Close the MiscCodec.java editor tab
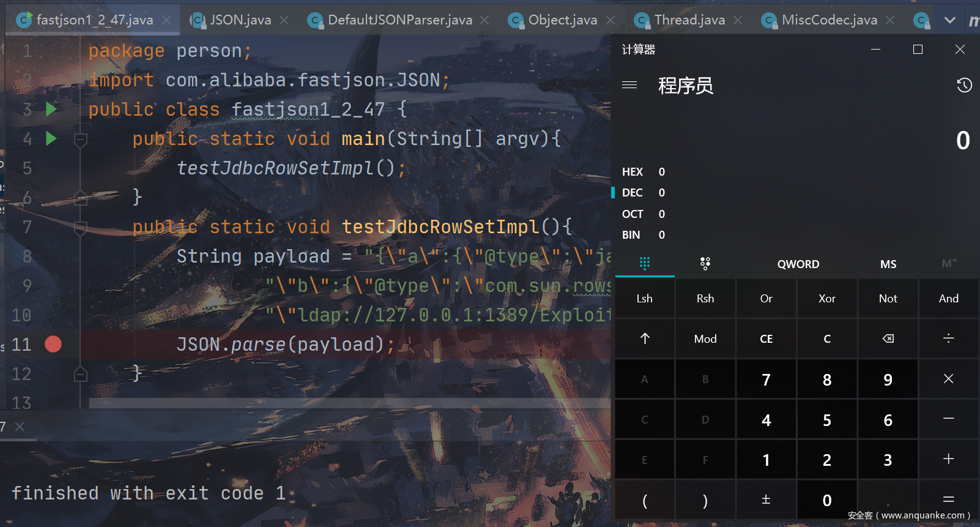Viewport: 980px width, 527px height. tap(890, 20)
